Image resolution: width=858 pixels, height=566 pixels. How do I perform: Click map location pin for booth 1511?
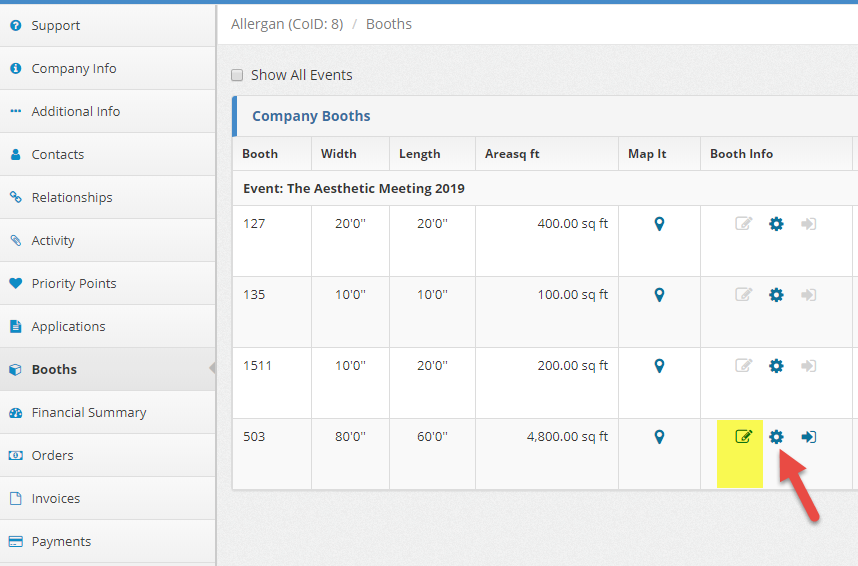pos(659,366)
